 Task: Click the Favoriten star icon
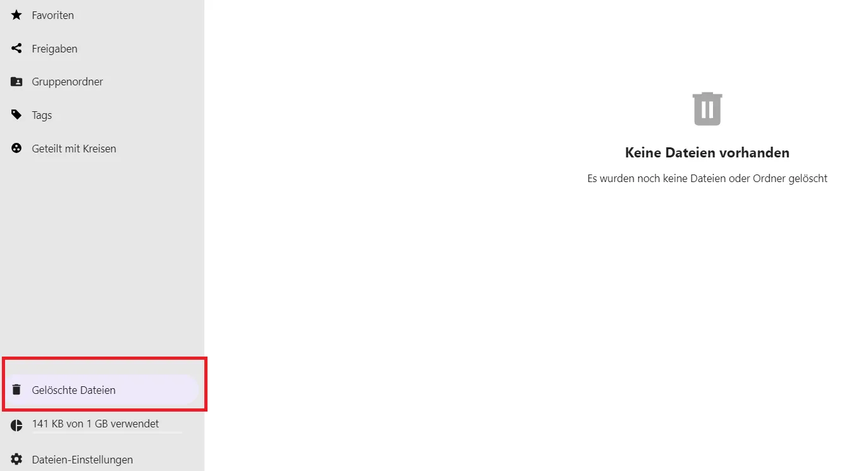pos(16,15)
